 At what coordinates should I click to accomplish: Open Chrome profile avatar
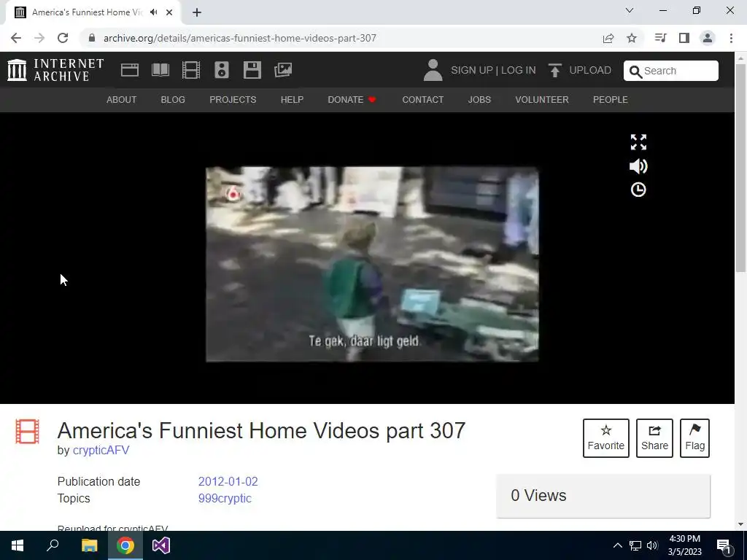coord(708,38)
